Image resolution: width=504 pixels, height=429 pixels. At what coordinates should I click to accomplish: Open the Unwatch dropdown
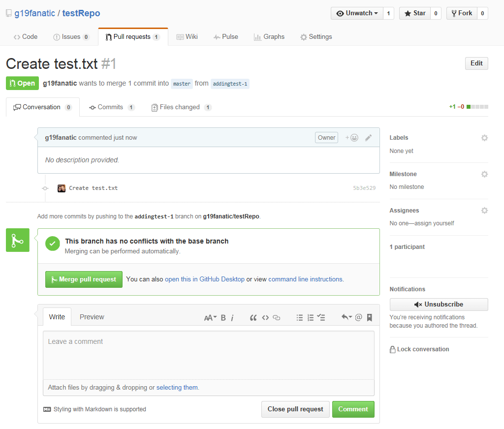tap(357, 13)
